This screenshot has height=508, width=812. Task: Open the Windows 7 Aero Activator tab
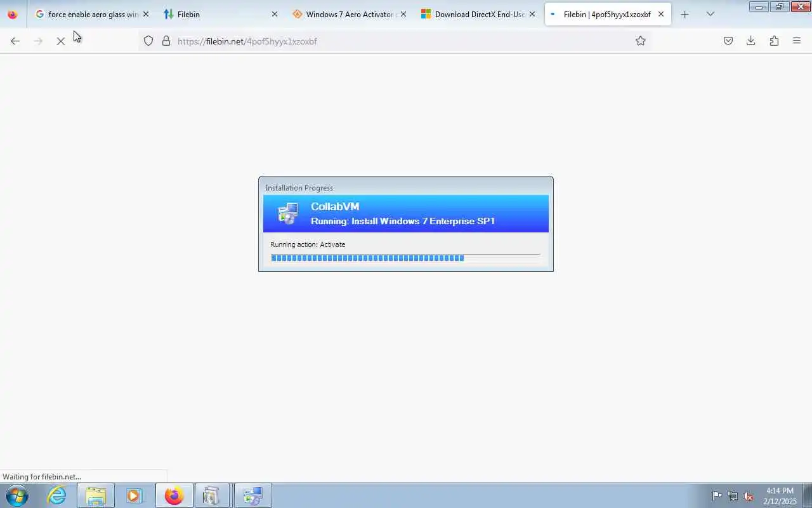pos(349,14)
